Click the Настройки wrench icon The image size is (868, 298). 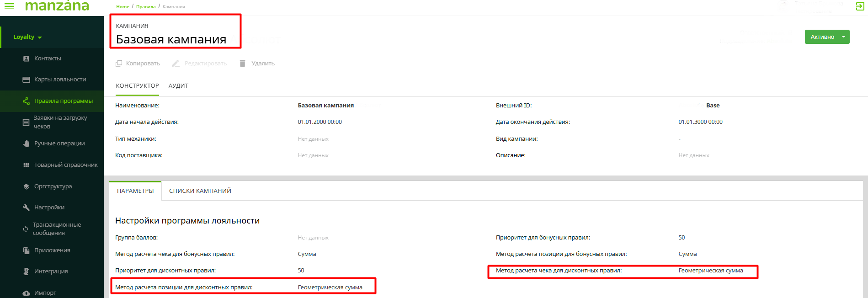pyautogui.click(x=26, y=208)
